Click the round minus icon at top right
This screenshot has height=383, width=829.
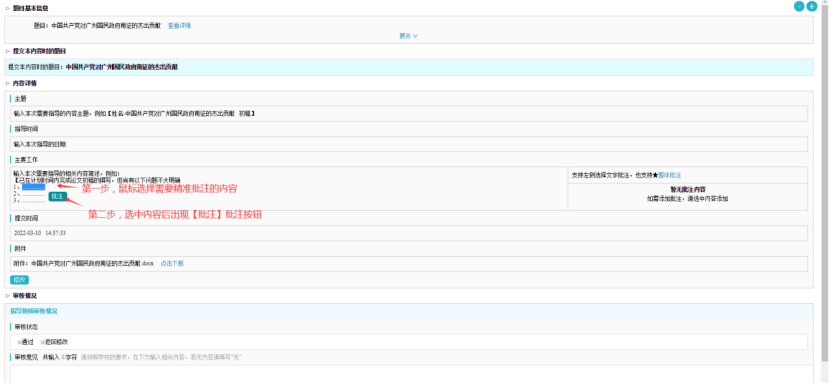(799, 6)
